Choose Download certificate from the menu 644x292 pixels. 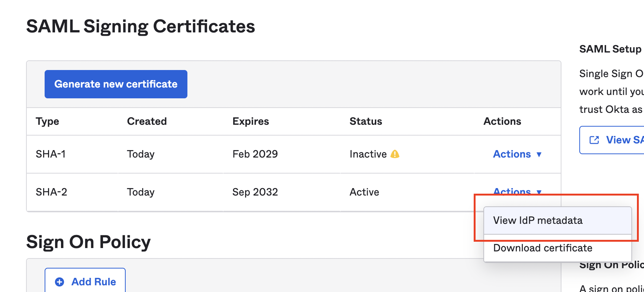542,248
